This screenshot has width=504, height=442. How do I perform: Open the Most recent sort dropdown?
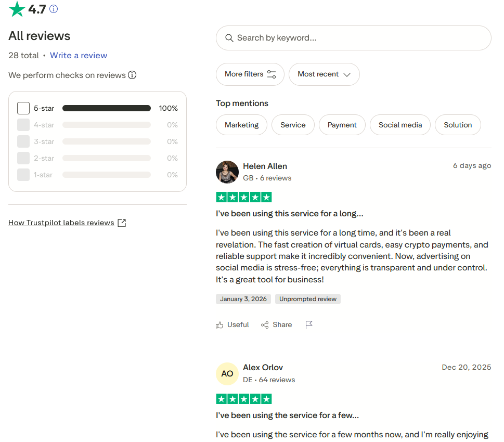[324, 74]
